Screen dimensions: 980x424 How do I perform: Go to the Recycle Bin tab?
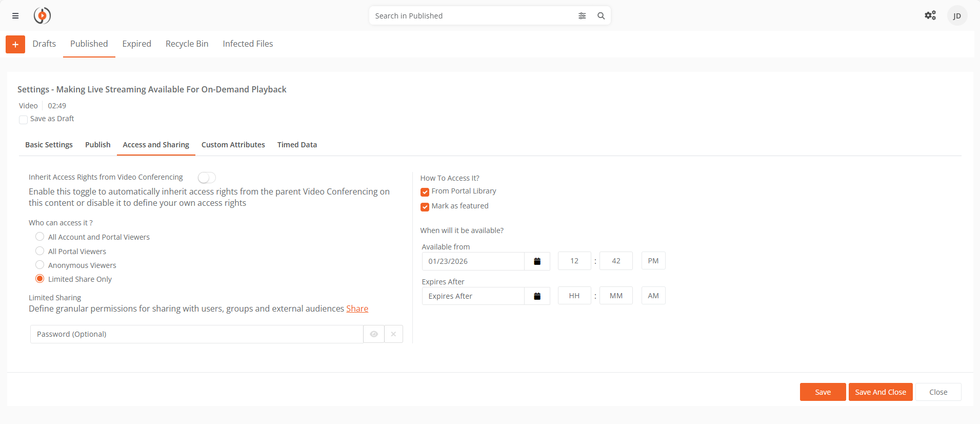[187, 44]
